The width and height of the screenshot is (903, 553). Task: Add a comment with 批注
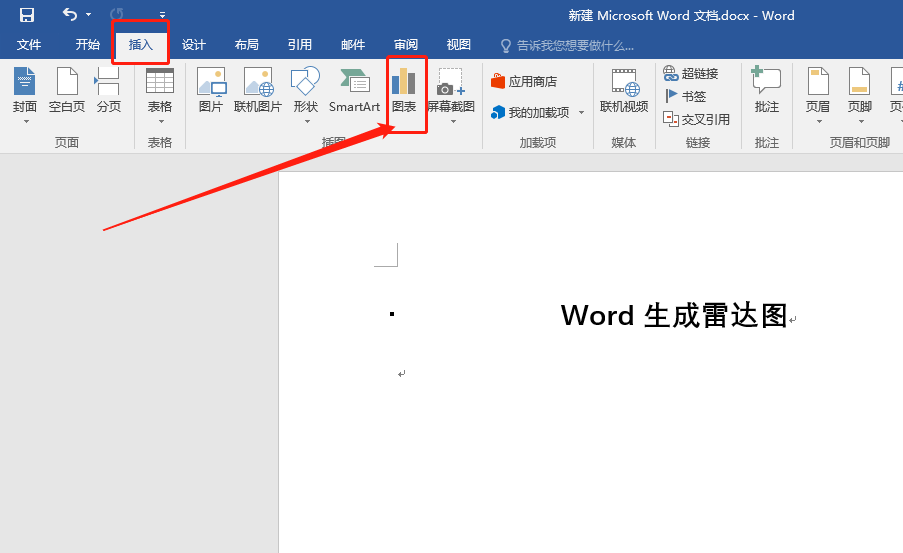tap(767, 90)
